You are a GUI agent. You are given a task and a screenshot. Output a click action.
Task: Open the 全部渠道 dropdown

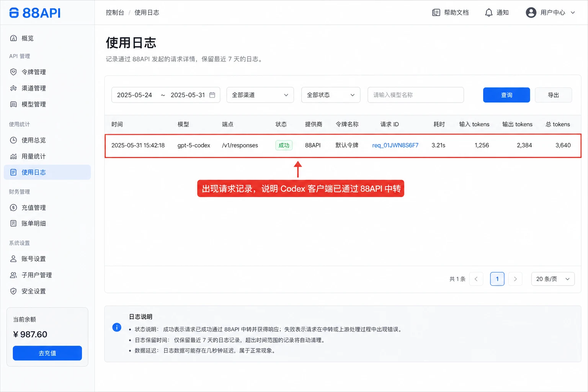point(260,95)
